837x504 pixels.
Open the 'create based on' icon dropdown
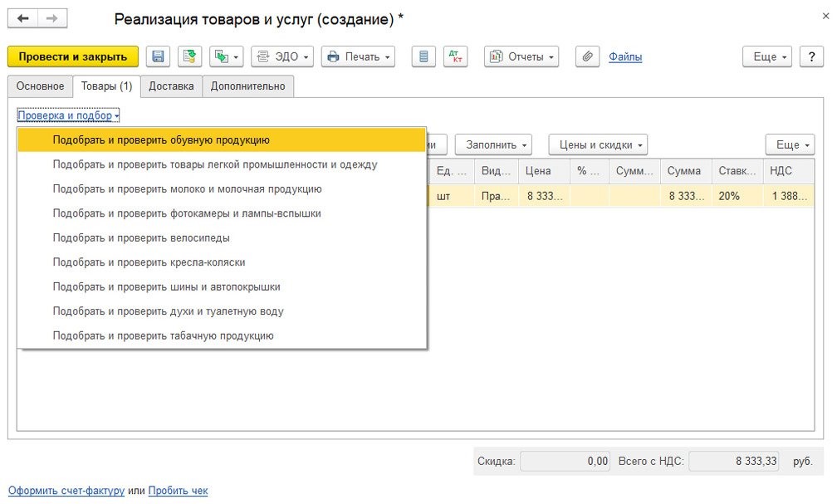[x=226, y=56]
